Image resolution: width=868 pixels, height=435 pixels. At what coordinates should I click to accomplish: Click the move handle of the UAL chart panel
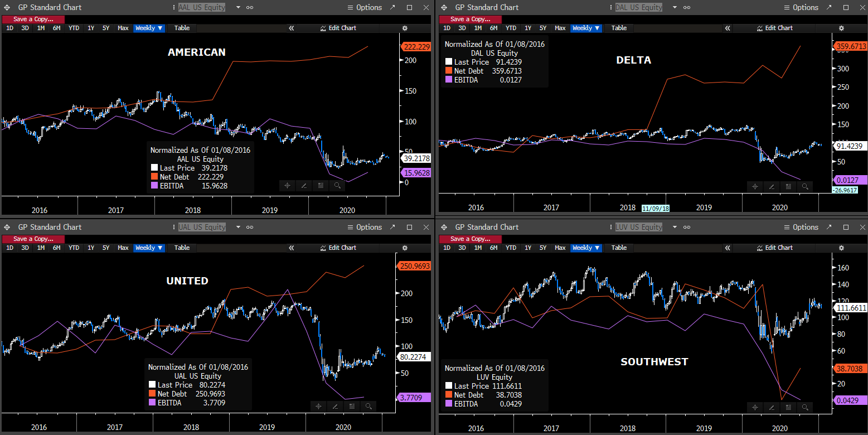pos(7,227)
